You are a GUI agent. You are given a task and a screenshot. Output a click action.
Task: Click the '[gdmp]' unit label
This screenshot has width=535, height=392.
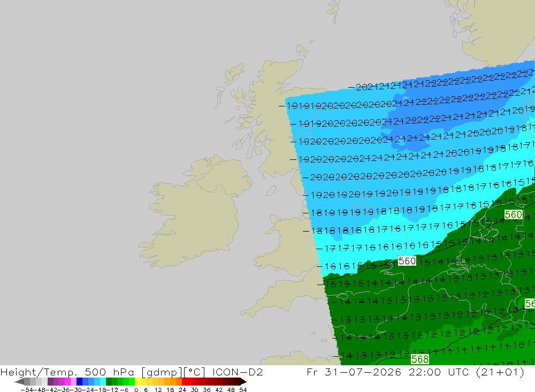(162, 372)
